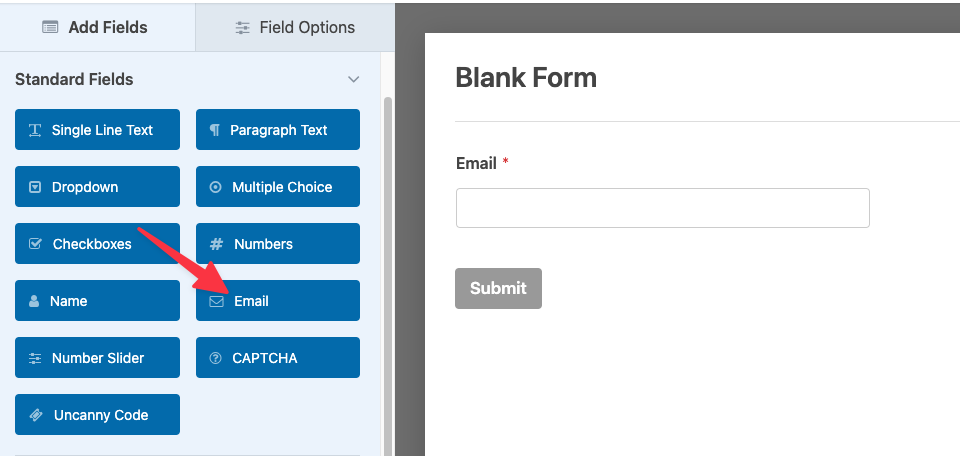Click the CAPTCHA question mark icon
The image size is (960, 456).
click(215, 358)
